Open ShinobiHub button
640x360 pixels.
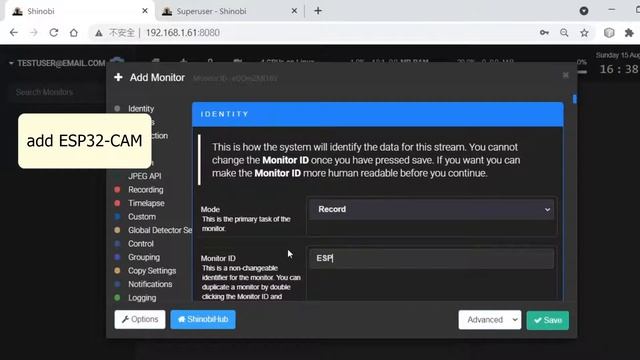pos(203,319)
